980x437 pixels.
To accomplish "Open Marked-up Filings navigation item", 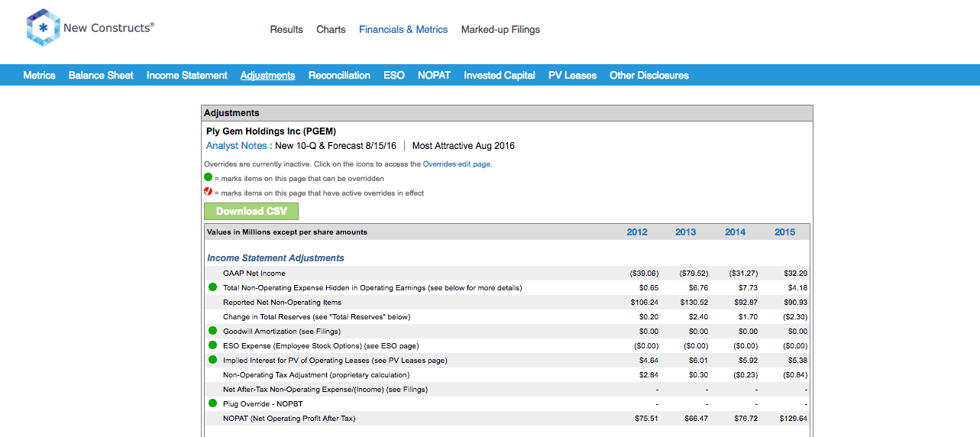I will pyautogui.click(x=500, y=30).
